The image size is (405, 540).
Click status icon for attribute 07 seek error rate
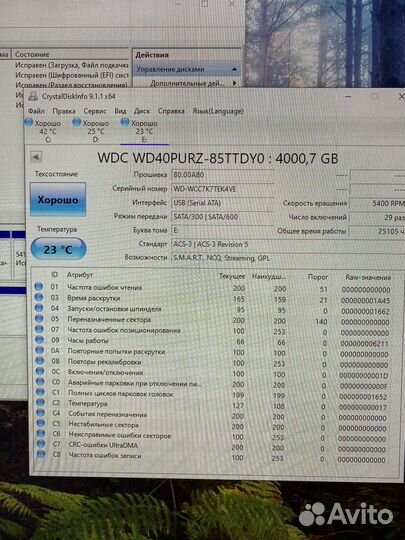pos(39,329)
